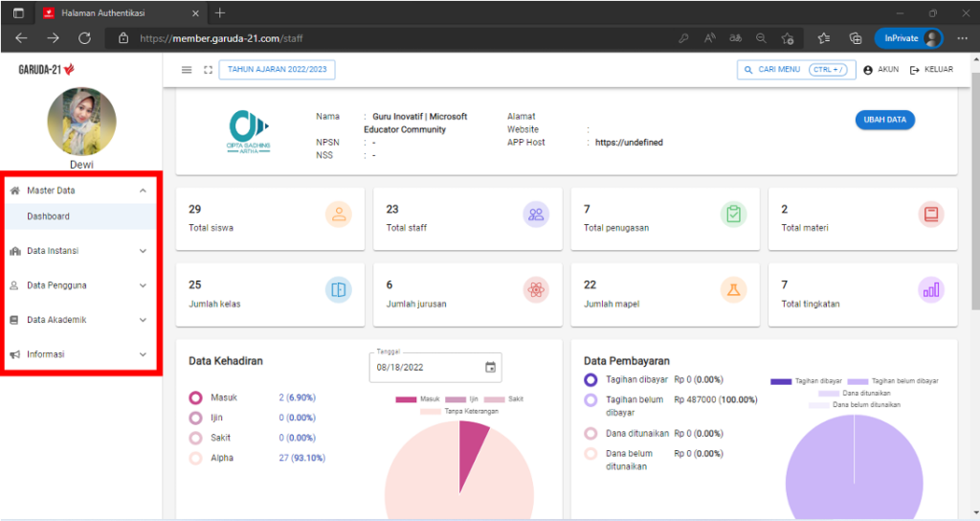This screenshot has width=980, height=521.
Task: Toggle Sakit series in attendance list
Action: pyautogui.click(x=195, y=438)
